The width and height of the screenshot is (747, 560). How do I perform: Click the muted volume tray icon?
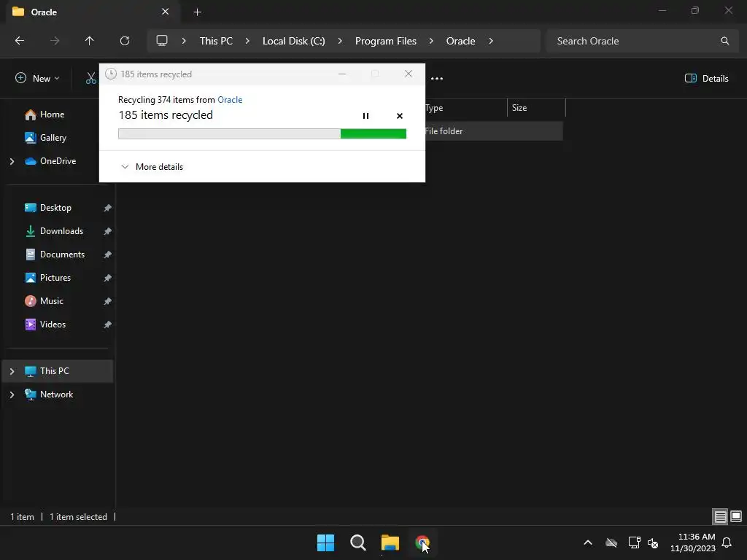(653, 542)
